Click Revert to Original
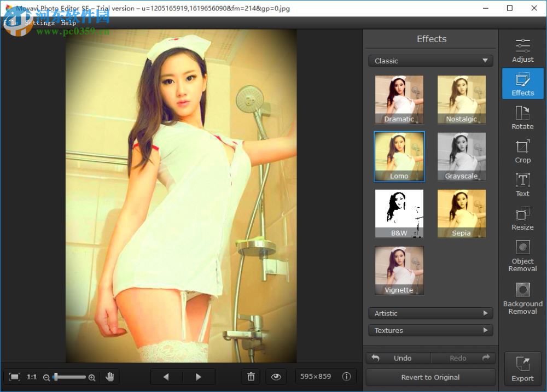The width and height of the screenshot is (547, 392). pyautogui.click(x=430, y=377)
